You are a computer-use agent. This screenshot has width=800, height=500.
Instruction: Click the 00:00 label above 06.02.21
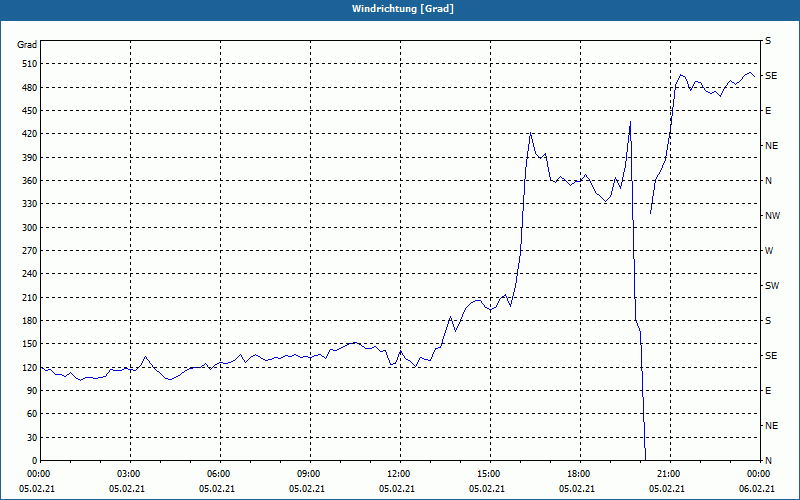coord(757,473)
